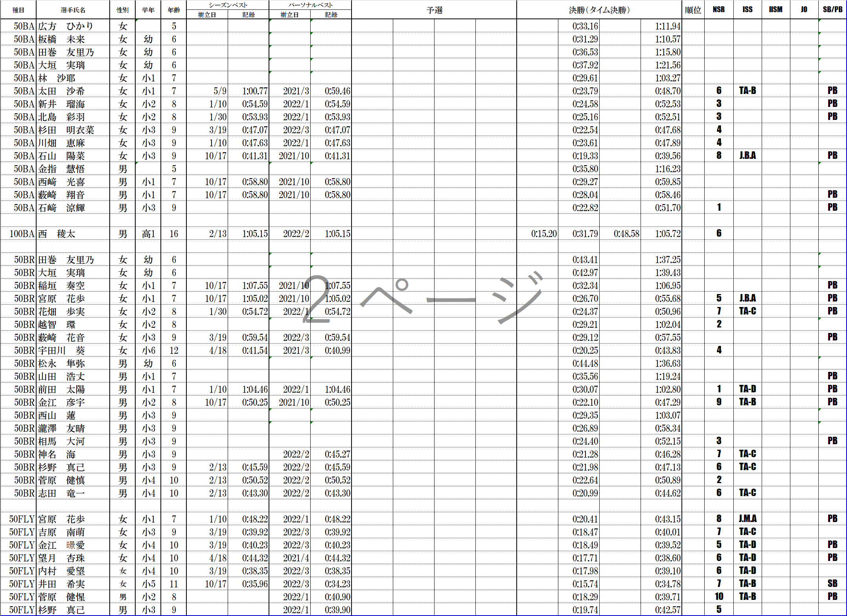Click the name cell 太田 沙希

(x=73, y=91)
